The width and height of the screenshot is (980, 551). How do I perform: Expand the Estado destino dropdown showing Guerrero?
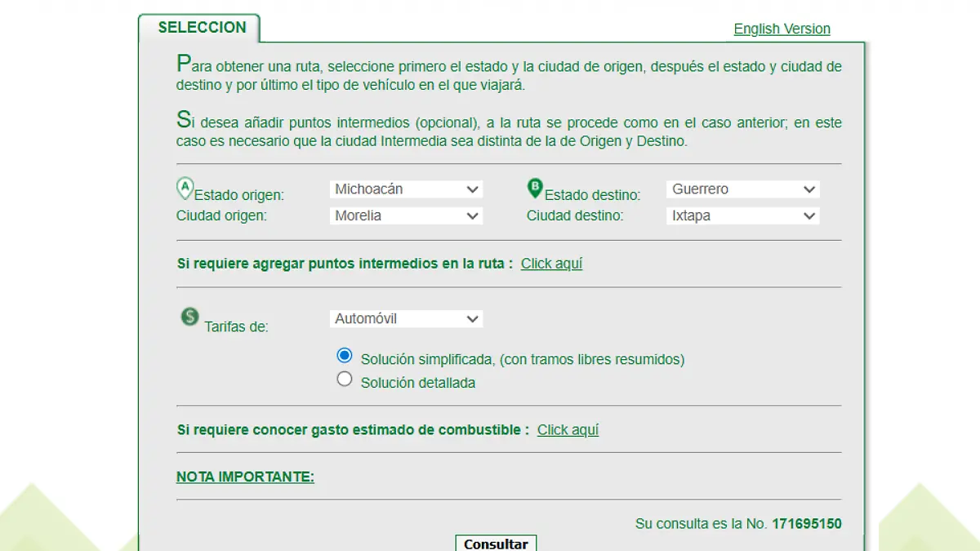click(742, 189)
